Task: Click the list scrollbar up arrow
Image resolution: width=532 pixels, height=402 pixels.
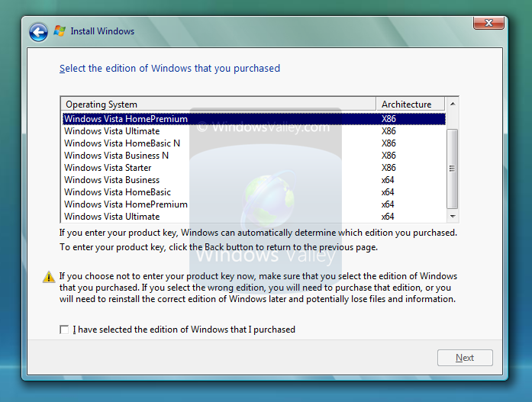Action: click(453, 104)
